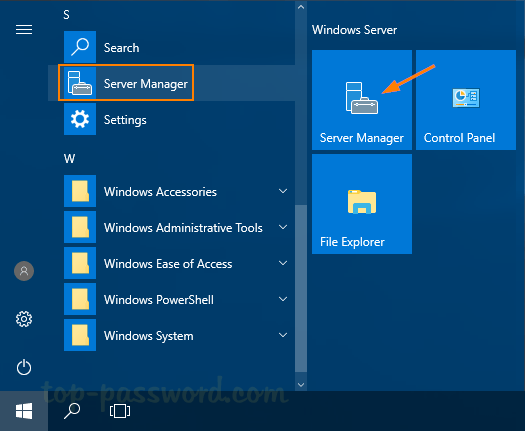Viewport: 525px width, 431px height.
Task: Click the user account avatar icon
Action: point(24,271)
